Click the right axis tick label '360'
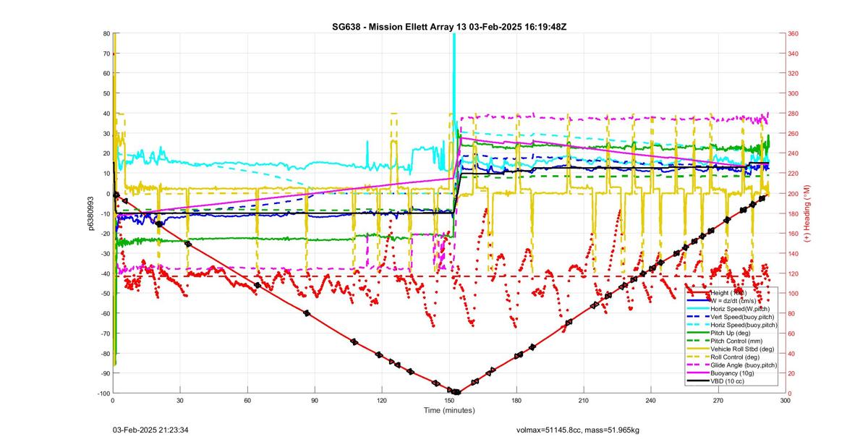Screen dimensions: 868x442 click(x=793, y=33)
